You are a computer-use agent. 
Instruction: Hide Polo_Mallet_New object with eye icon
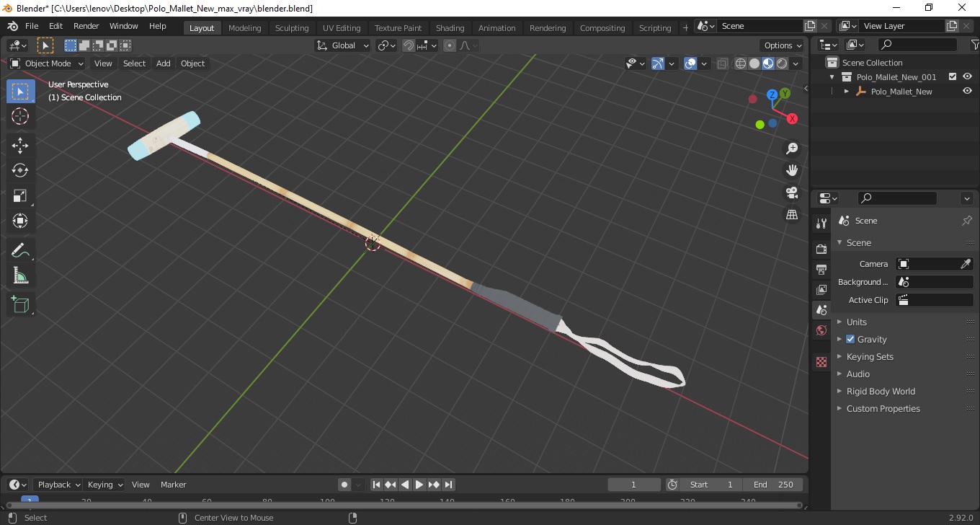(x=967, y=91)
